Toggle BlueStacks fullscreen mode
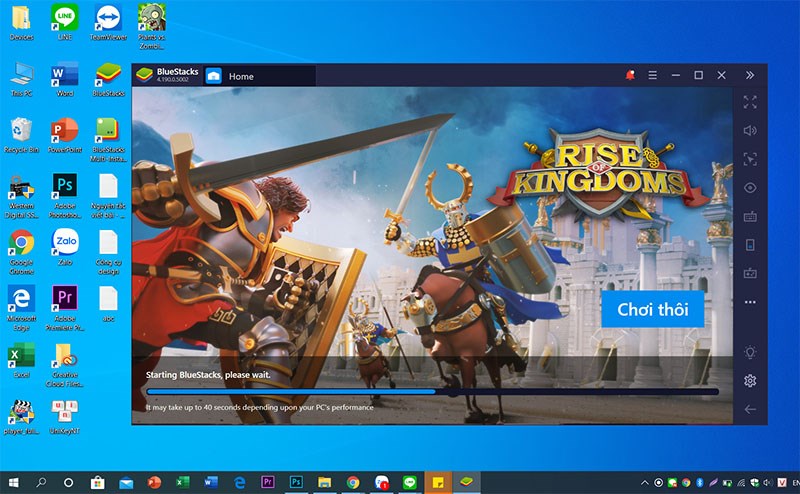Viewport: 800px width, 494px height. pyautogui.click(x=750, y=102)
